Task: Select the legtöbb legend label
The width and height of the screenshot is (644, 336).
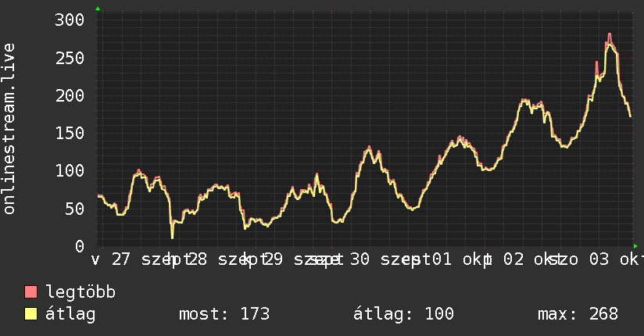Action: pos(80,291)
